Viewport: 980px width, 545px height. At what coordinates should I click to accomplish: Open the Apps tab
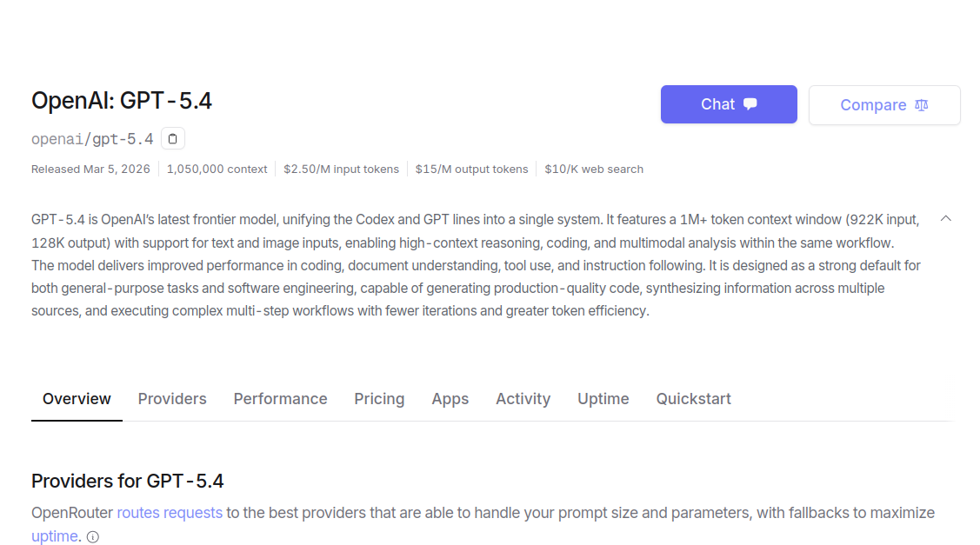(450, 399)
